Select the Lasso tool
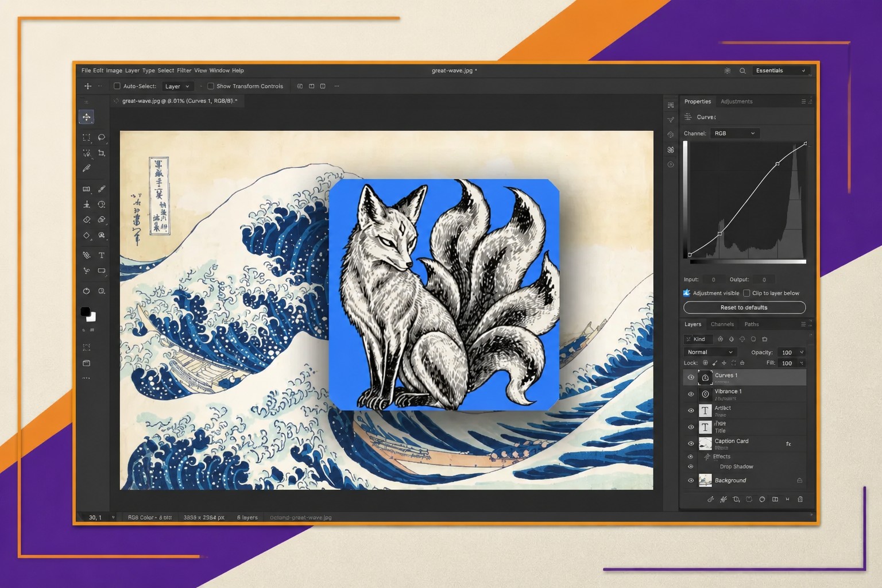The image size is (882, 588). pyautogui.click(x=102, y=137)
